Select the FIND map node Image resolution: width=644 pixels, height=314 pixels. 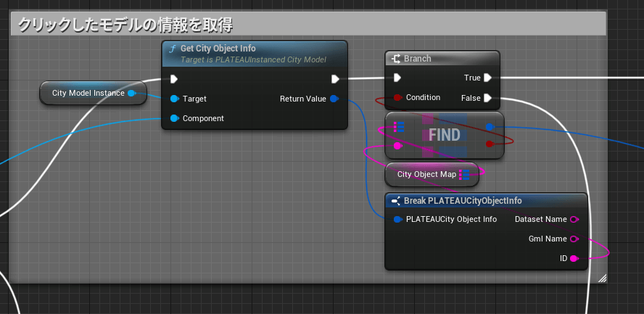coord(444,135)
